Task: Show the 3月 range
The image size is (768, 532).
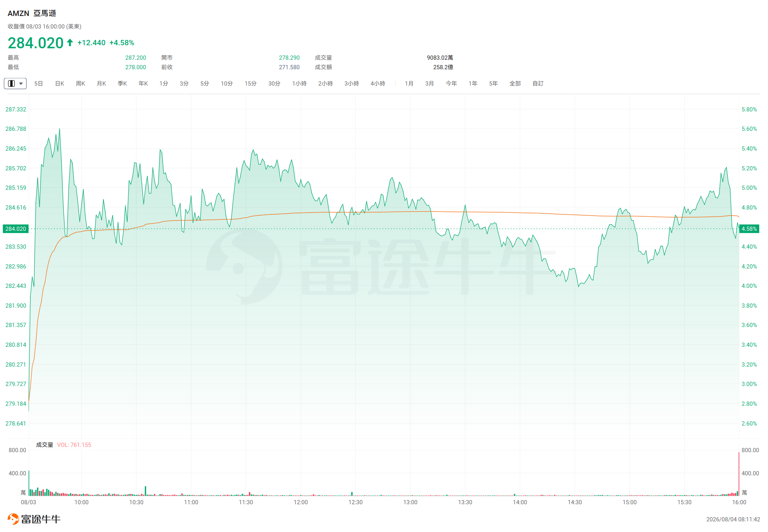Action: click(x=430, y=83)
